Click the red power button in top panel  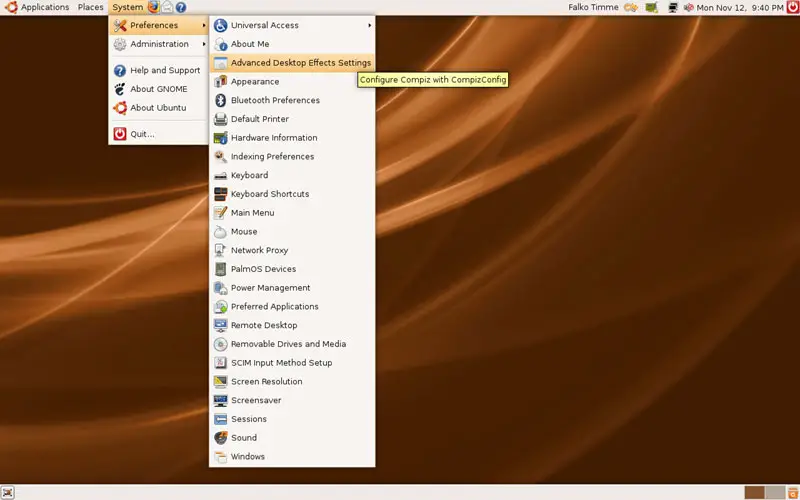pyautogui.click(x=792, y=7)
